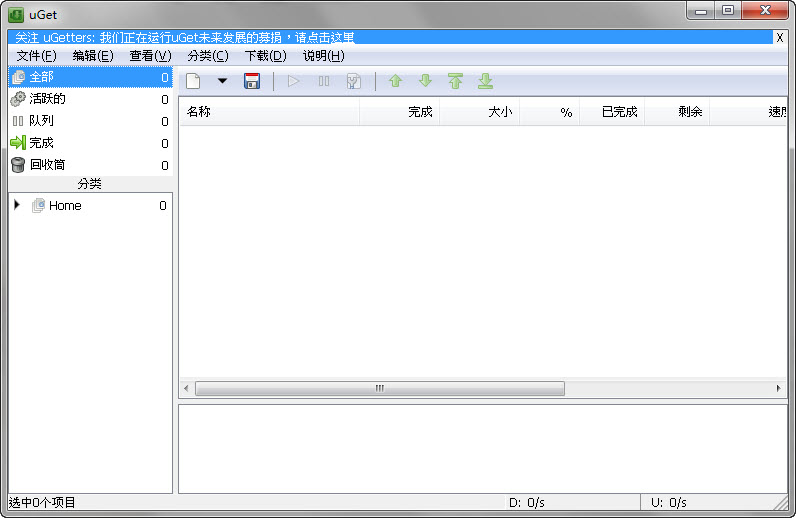796x518 pixels.
Task: Sort by 剩余 column header
Action: click(677, 112)
